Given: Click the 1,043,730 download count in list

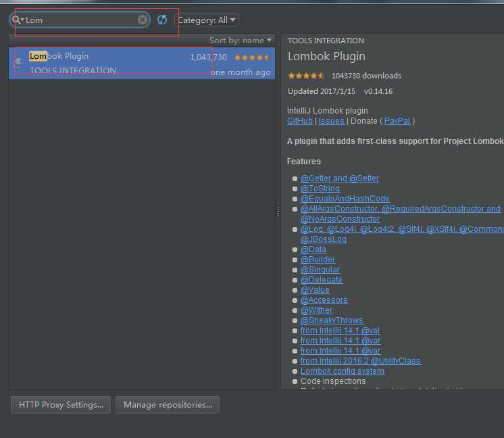Looking at the screenshot, I should (x=208, y=57).
